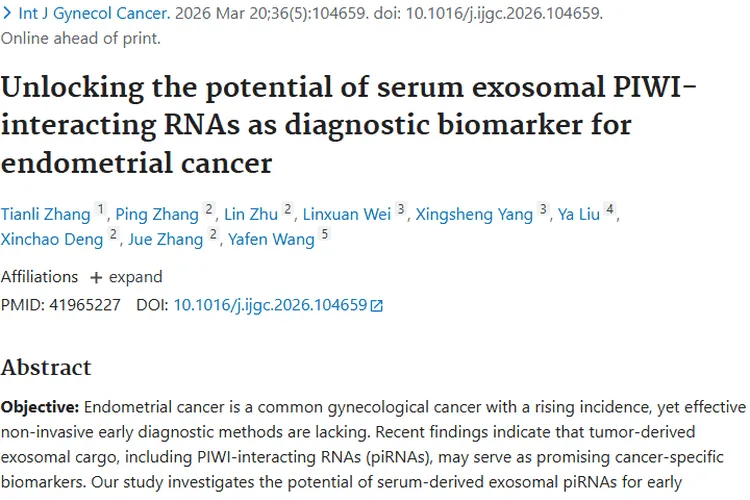Click affiliation superscript 4 after Ya Liu
The image size is (750, 500).
tap(610, 209)
